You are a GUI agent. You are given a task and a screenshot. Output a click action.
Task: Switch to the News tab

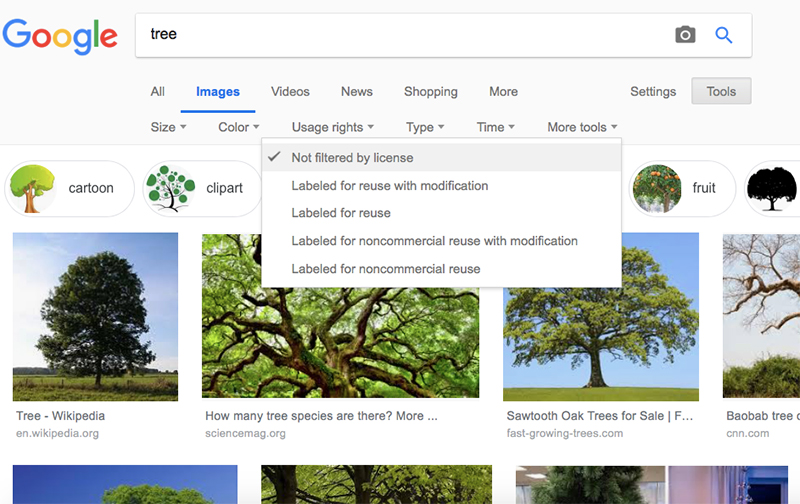pyautogui.click(x=356, y=92)
